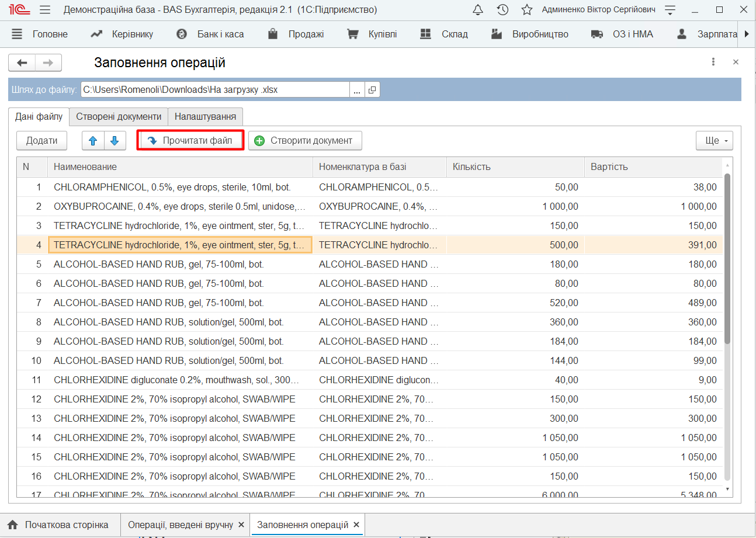Image resolution: width=756 pixels, height=538 pixels.
Task: Open Склад section
Action: [x=444, y=34]
